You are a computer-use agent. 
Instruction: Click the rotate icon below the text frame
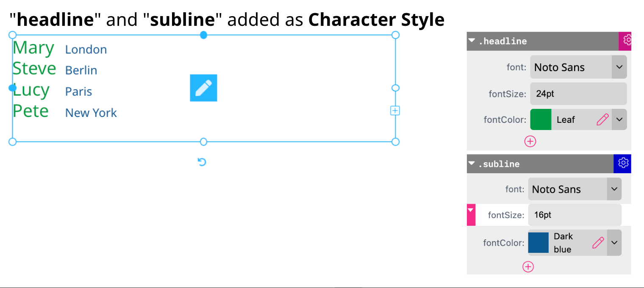click(x=202, y=162)
